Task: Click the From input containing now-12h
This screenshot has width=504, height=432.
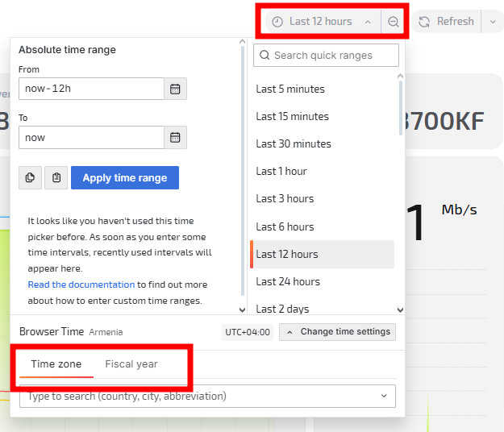Action: tap(91, 89)
